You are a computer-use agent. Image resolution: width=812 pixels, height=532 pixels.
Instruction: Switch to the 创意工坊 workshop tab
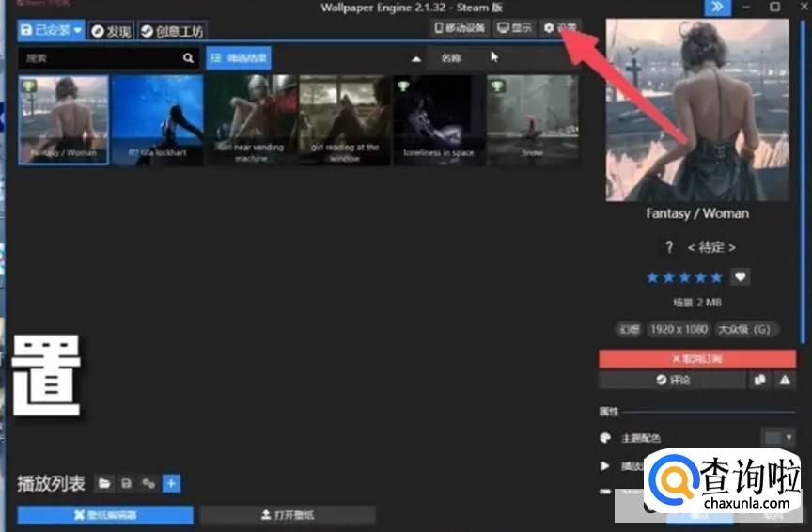(x=172, y=31)
